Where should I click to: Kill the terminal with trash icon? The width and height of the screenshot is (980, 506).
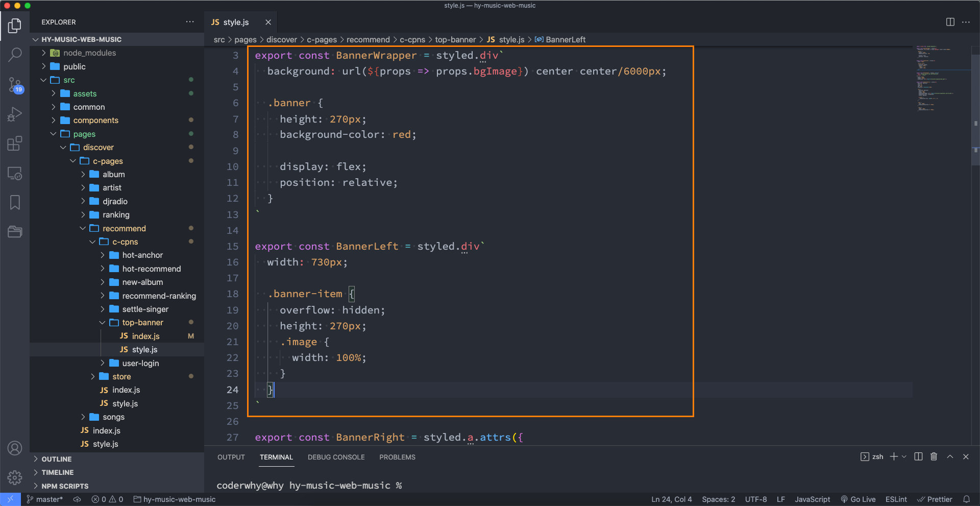click(934, 456)
